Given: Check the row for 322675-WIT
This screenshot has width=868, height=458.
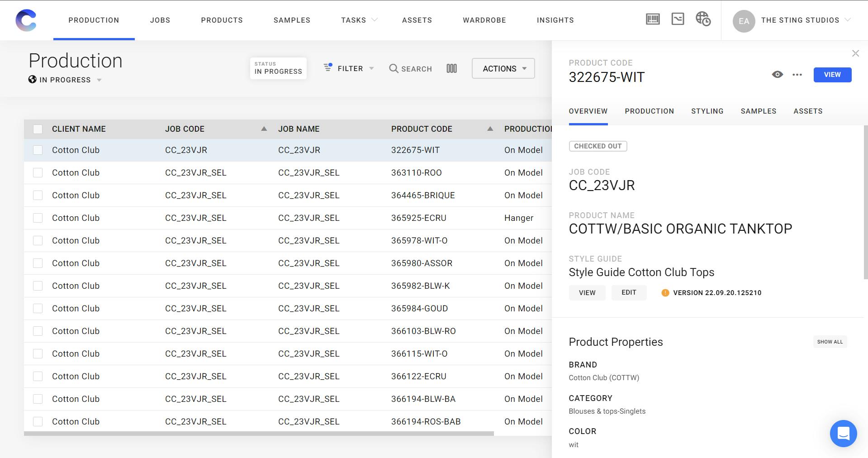Looking at the screenshot, I should click(38, 150).
